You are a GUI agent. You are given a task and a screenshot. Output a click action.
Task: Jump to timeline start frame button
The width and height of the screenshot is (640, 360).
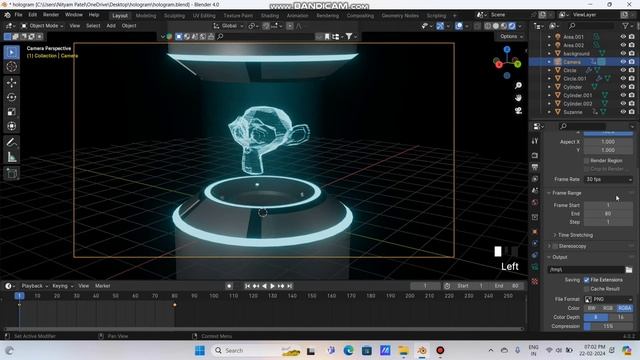(x=247, y=286)
